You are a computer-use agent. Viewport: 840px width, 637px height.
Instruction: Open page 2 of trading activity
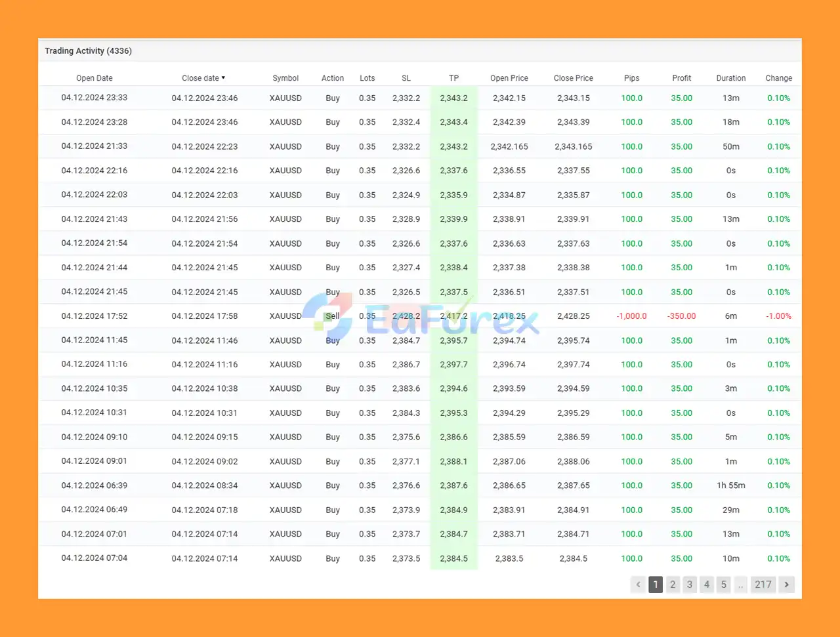[x=673, y=585]
